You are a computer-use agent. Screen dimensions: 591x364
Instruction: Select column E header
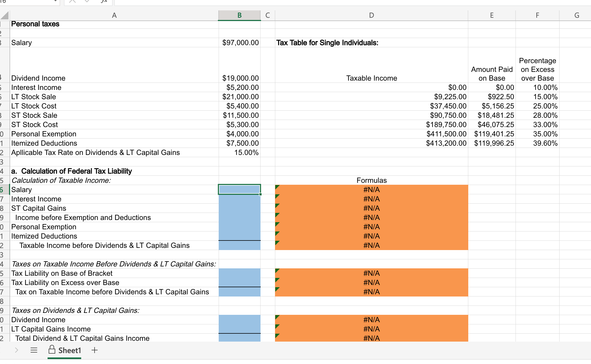(492, 15)
